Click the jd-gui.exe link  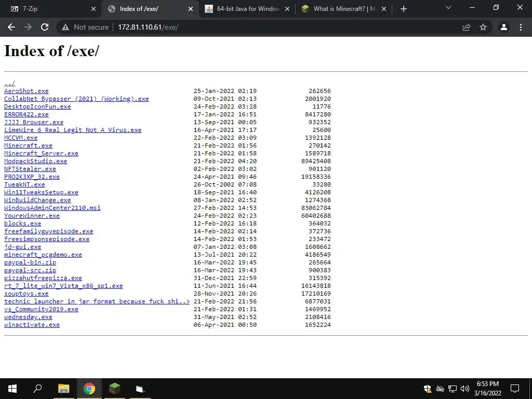coord(22,247)
